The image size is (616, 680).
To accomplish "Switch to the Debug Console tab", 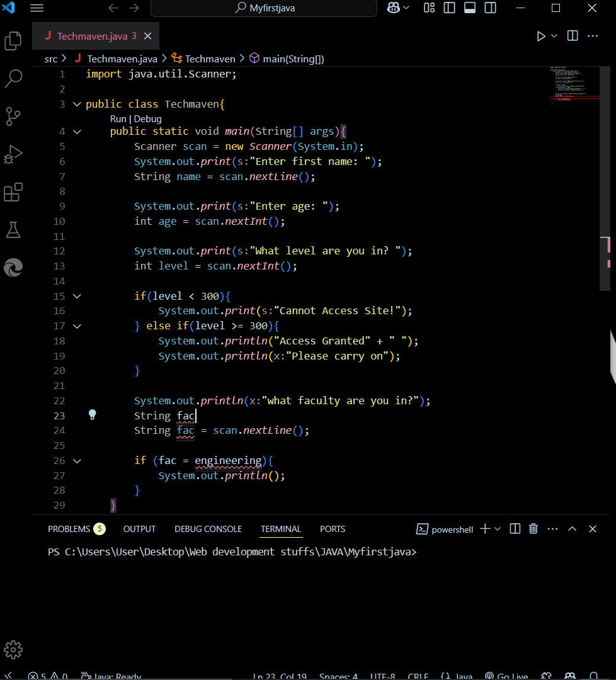I will [208, 529].
